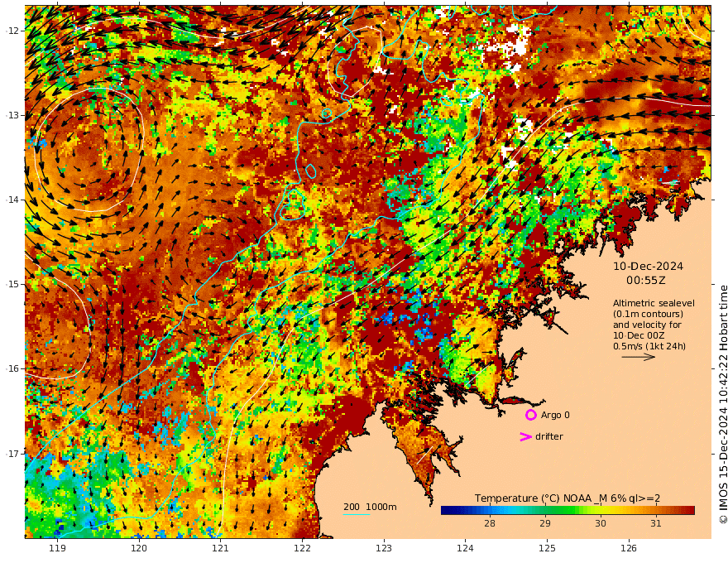Click the temperature color bar legend
The height and width of the screenshot is (563, 728).
[x=568, y=510]
